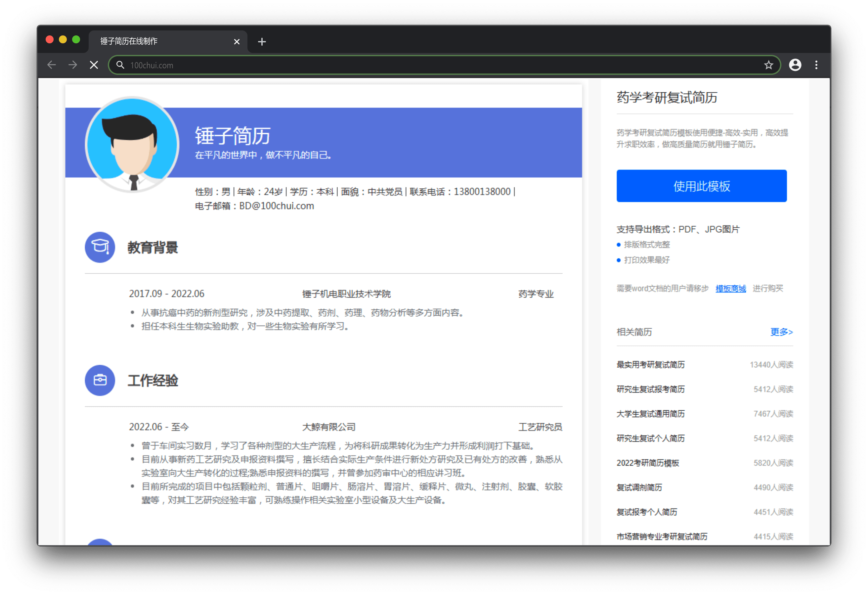Open 复试报考个人简历
Image resolution: width=868 pixels, height=595 pixels.
pos(646,512)
